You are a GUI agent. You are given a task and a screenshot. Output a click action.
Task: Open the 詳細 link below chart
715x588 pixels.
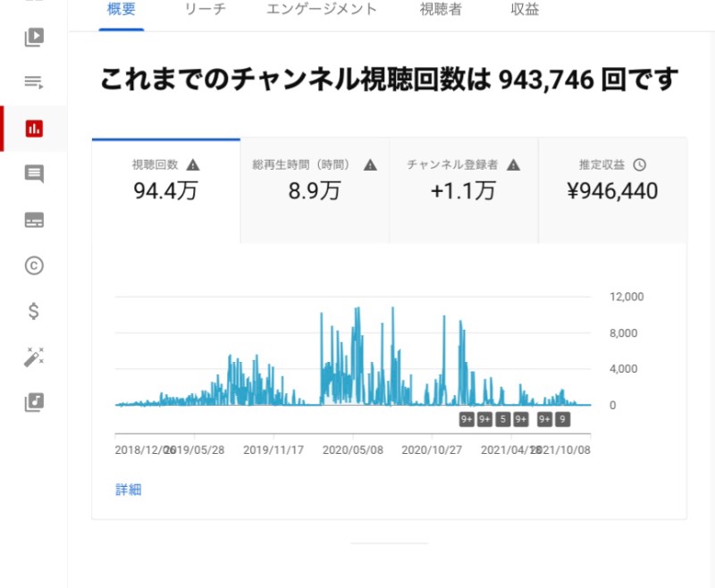[129, 490]
